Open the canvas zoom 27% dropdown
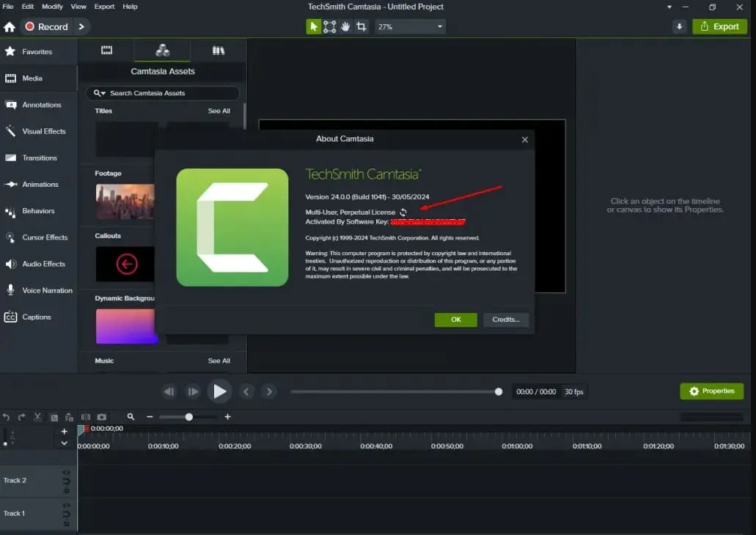756x535 pixels. [x=410, y=27]
